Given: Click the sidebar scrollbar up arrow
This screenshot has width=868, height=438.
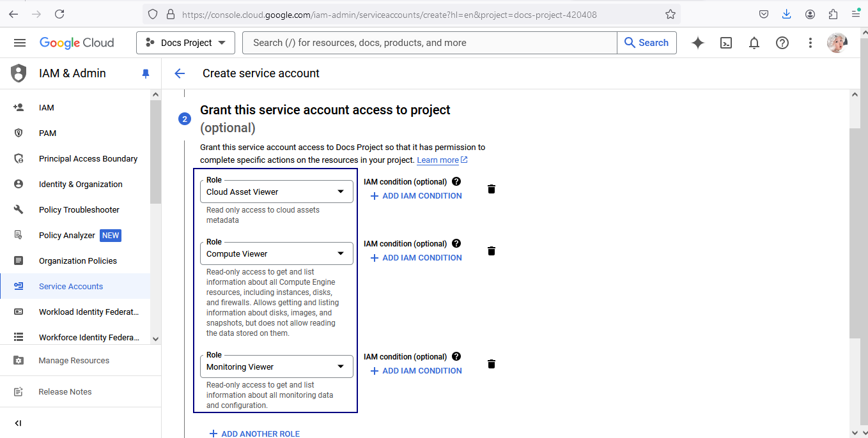Looking at the screenshot, I should pyautogui.click(x=155, y=94).
